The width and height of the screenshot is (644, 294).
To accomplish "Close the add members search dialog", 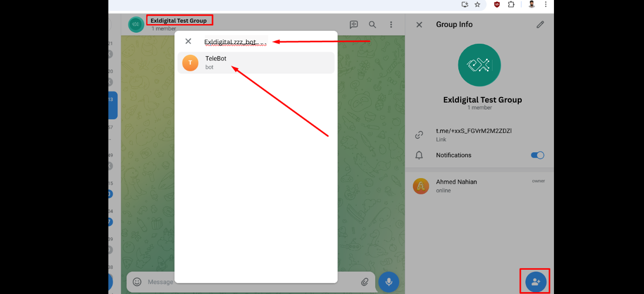I will click(188, 41).
